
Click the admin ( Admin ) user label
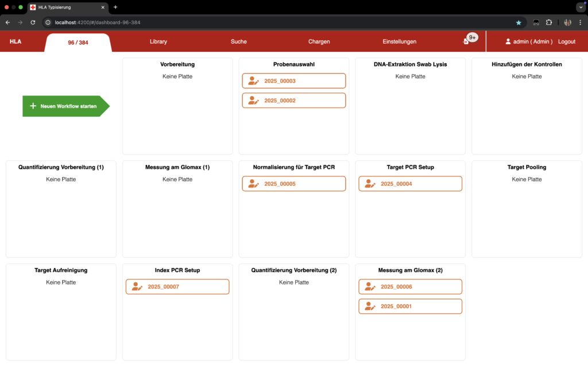pos(532,41)
